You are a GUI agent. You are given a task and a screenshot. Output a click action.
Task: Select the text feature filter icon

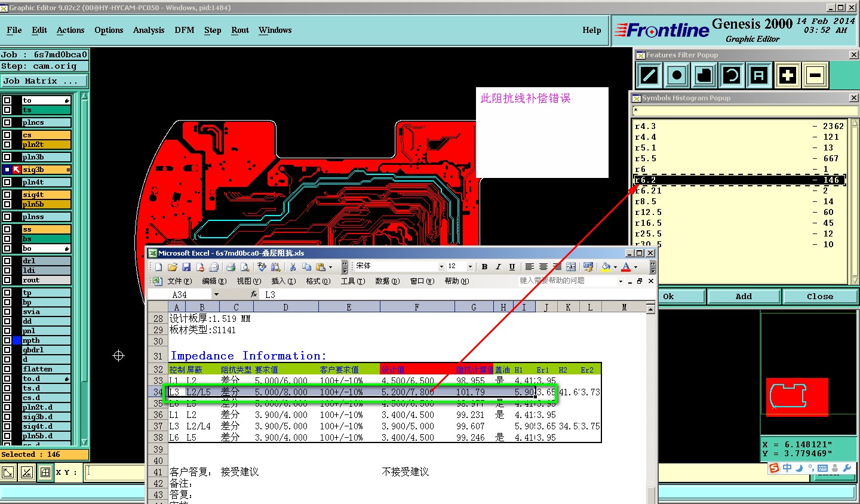point(758,76)
